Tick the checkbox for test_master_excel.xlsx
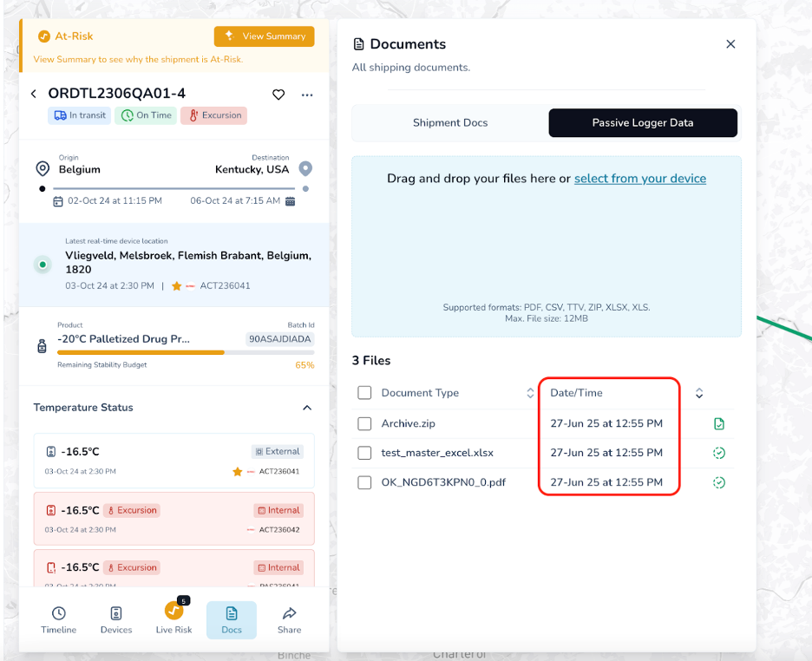The image size is (812, 661). (x=364, y=453)
